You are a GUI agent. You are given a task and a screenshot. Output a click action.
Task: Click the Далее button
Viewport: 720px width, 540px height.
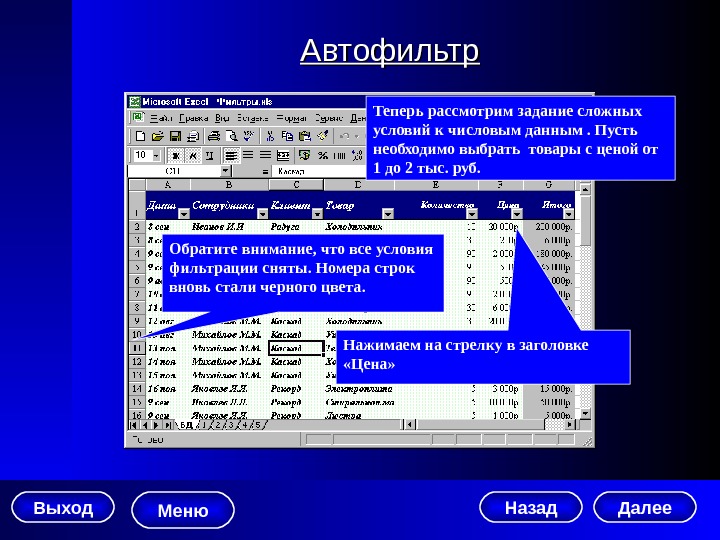(x=645, y=507)
